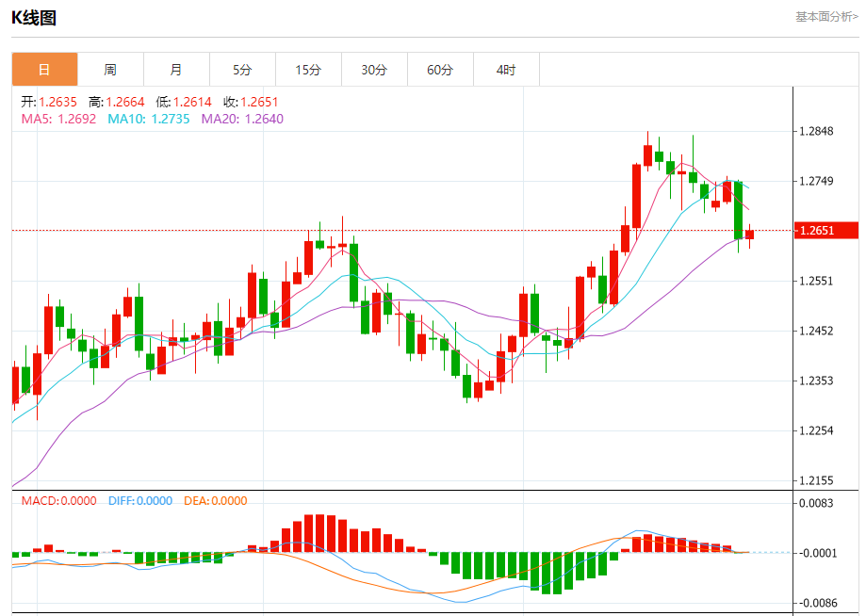The height and width of the screenshot is (616, 866).
Task: Click the 0.0083 MACD axis label
Action: click(816, 503)
